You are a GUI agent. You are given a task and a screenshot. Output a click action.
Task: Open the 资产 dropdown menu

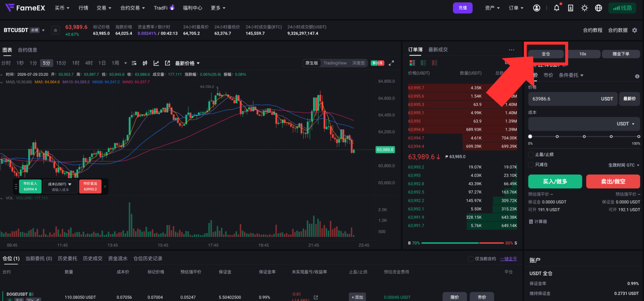(x=492, y=8)
